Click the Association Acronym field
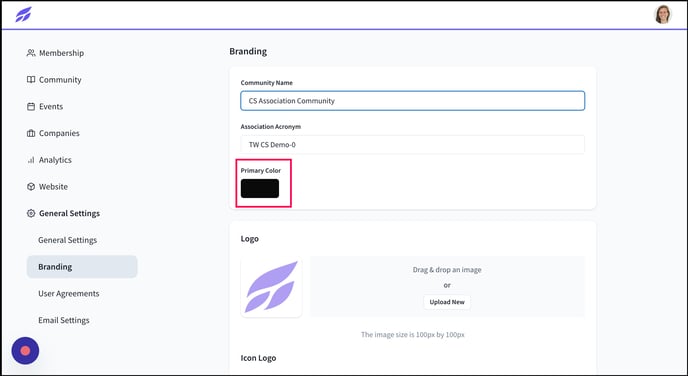Screen dimensions: 688x376 412,144
